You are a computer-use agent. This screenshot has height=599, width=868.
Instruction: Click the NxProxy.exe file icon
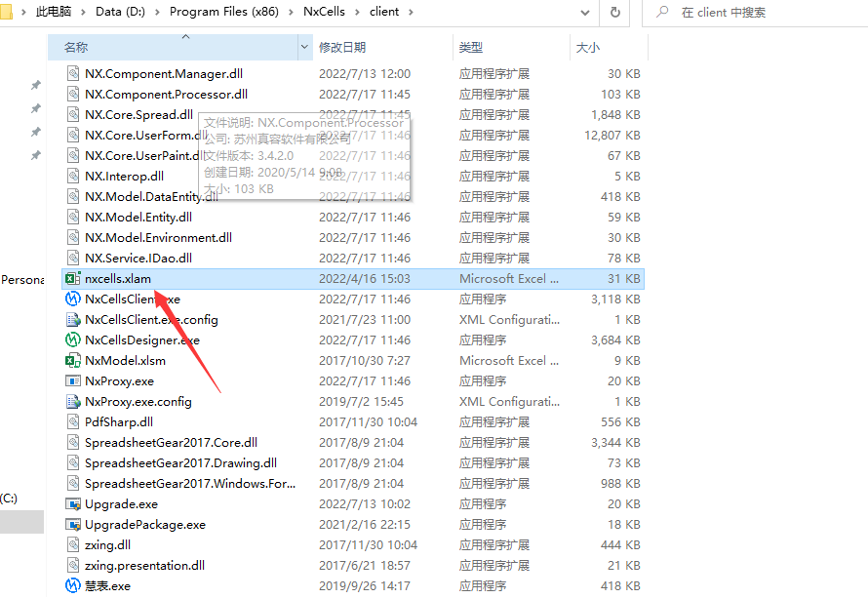tap(72, 381)
